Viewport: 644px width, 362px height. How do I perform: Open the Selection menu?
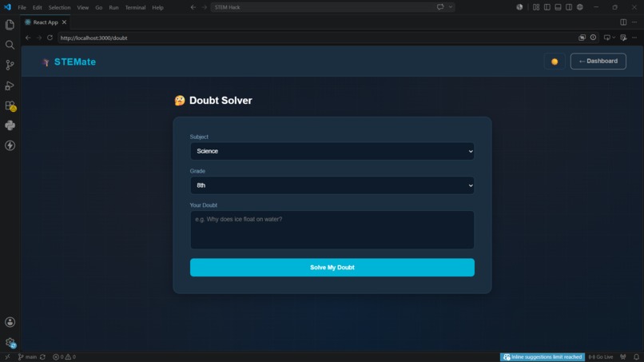[59, 7]
